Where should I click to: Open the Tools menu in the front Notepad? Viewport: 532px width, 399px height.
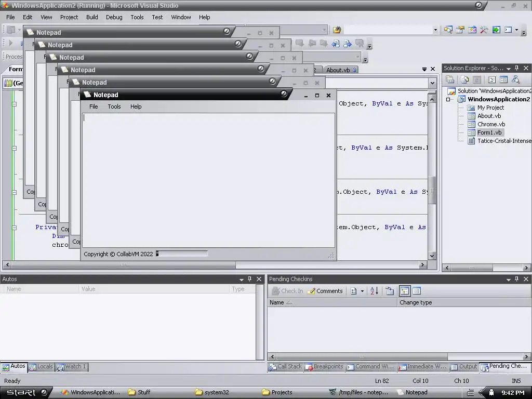(x=114, y=107)
